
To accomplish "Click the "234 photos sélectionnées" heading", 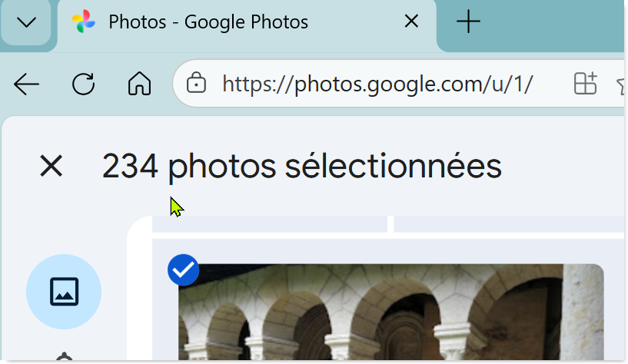I will tap(301, 166).
